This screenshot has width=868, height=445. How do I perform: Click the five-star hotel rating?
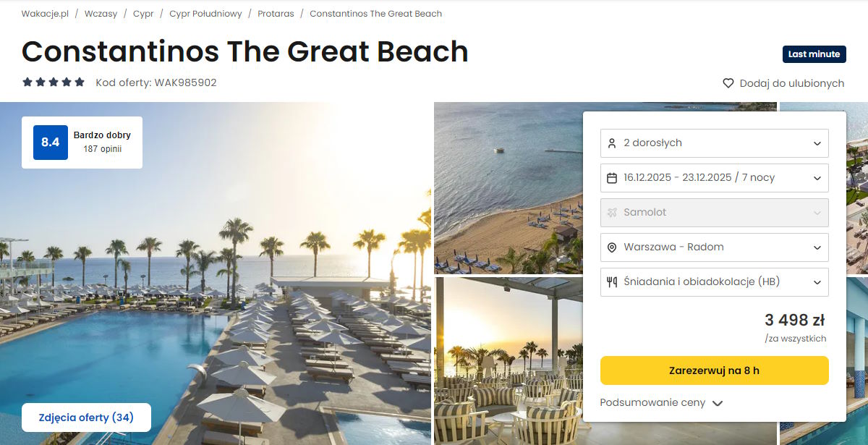coord(54,82)
